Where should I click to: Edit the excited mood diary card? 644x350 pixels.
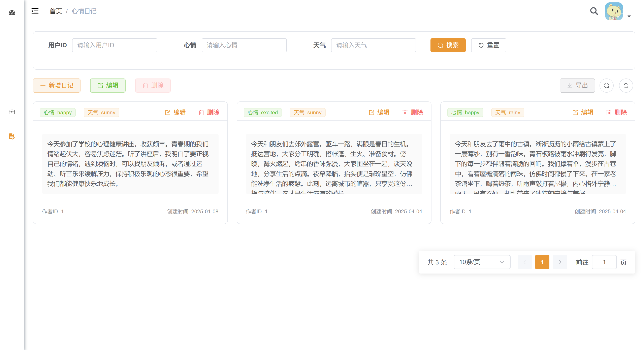pyautogui.click(x=379, y=113)
